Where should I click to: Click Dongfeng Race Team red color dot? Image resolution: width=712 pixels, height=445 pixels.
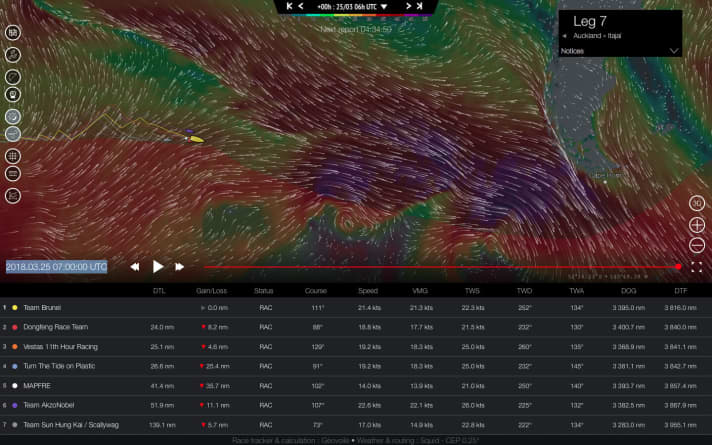(x=15, y=327)
